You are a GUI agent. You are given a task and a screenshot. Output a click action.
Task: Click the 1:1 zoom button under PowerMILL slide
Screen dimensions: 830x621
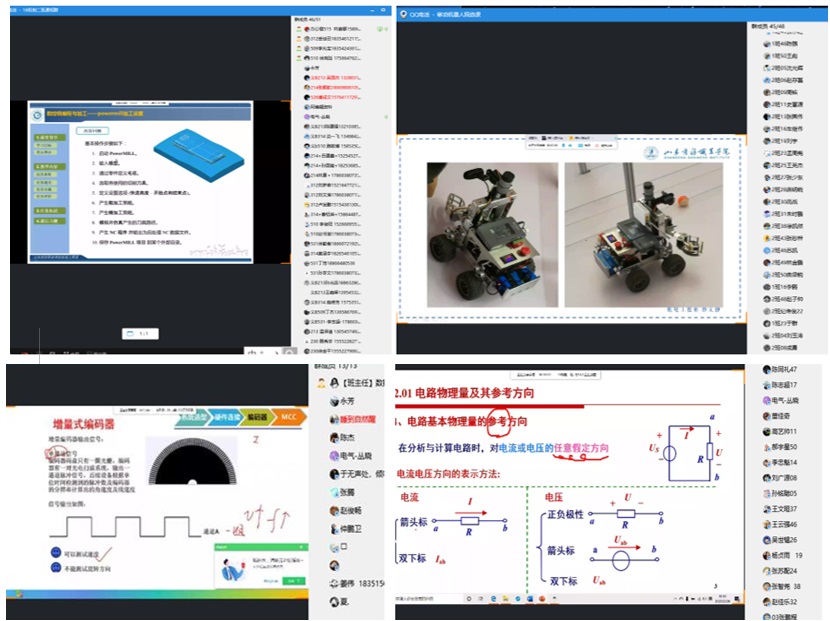click(x=141, y=333)
